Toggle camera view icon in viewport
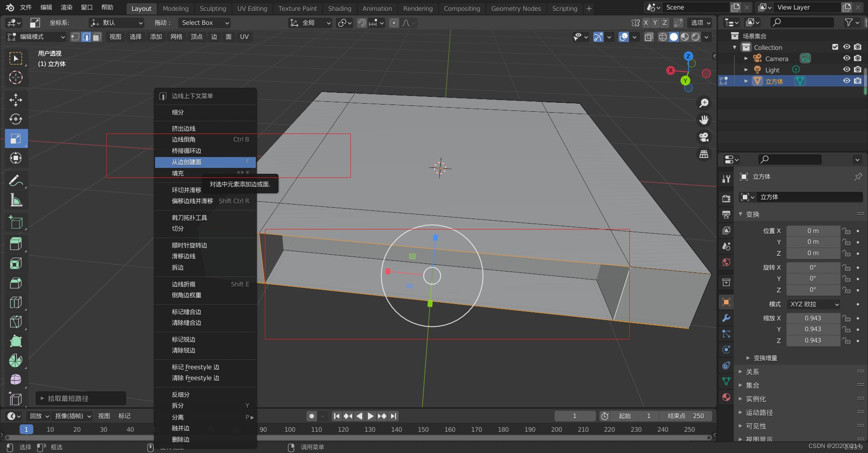The height and width of the screenshot is (453, 868). click(704, 137)
